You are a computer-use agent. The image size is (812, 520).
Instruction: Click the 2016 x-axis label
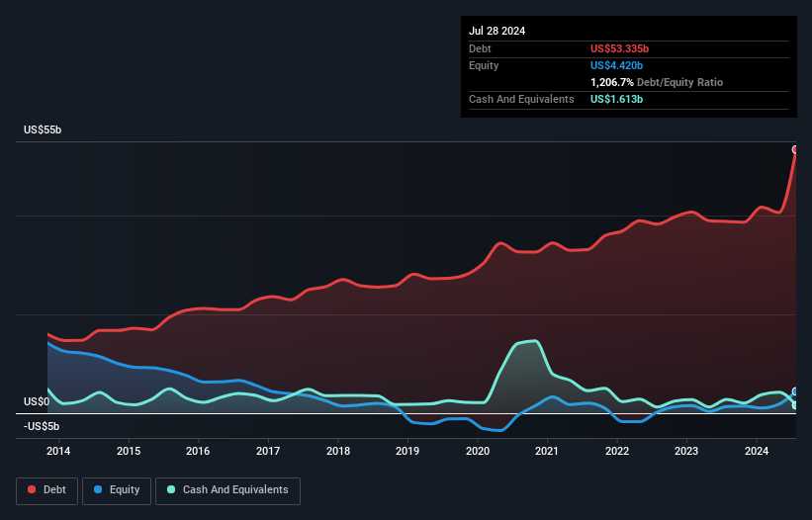pos(198,451)
